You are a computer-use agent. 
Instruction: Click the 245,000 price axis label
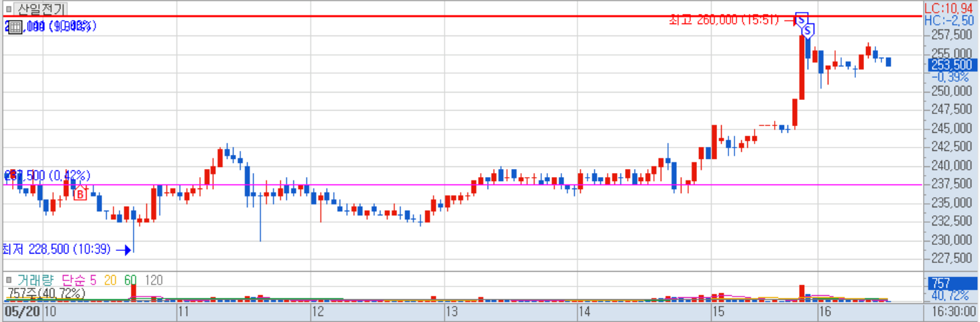952,128
